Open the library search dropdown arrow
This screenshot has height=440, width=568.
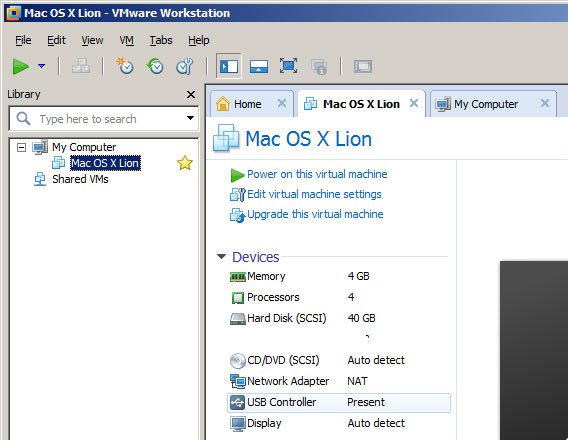190,118
